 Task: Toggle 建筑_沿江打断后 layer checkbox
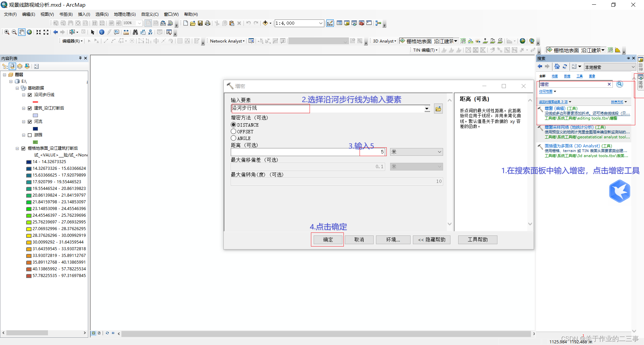click(30, 108)
